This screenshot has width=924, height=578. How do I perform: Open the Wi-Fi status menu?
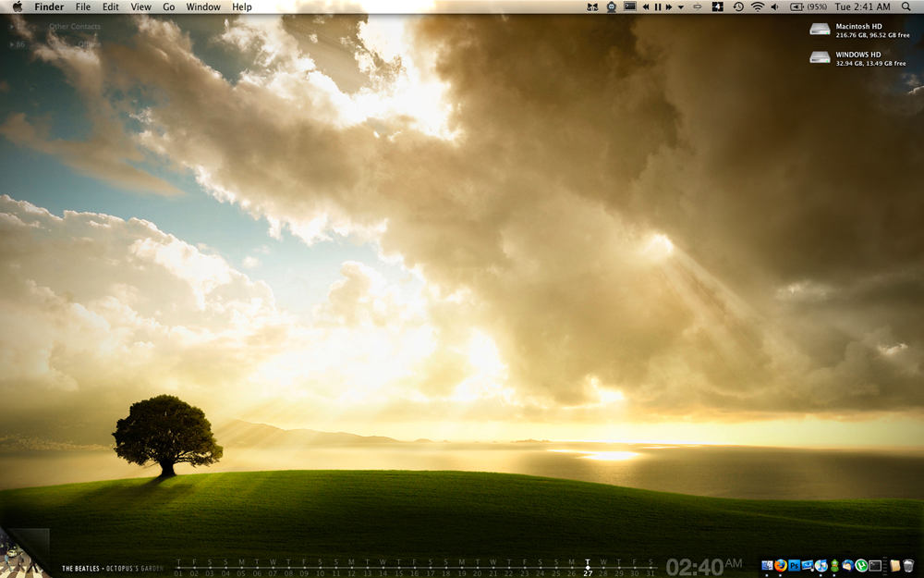click(758, 7)
